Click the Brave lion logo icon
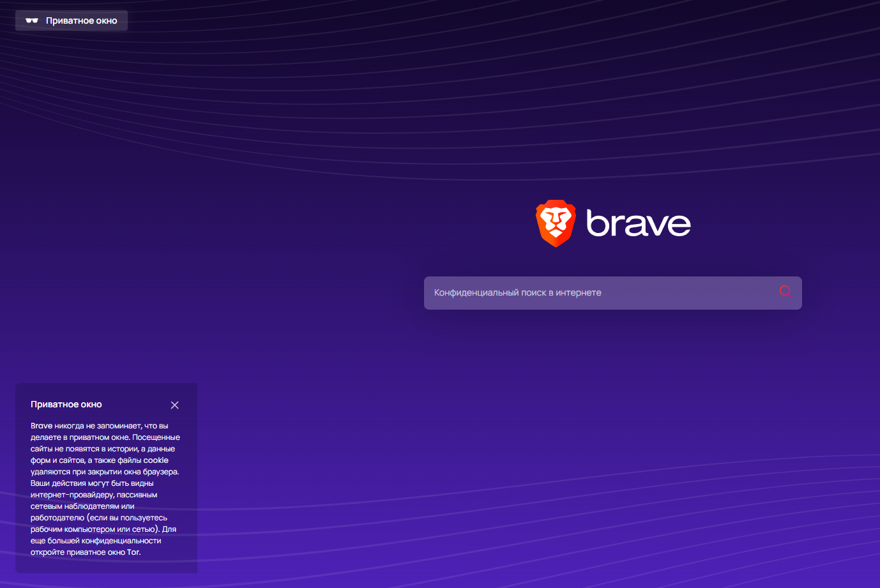 point(556,223)
